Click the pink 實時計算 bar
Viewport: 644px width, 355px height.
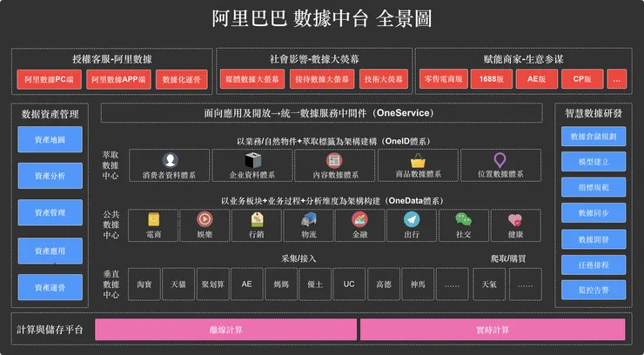[493, 330]
